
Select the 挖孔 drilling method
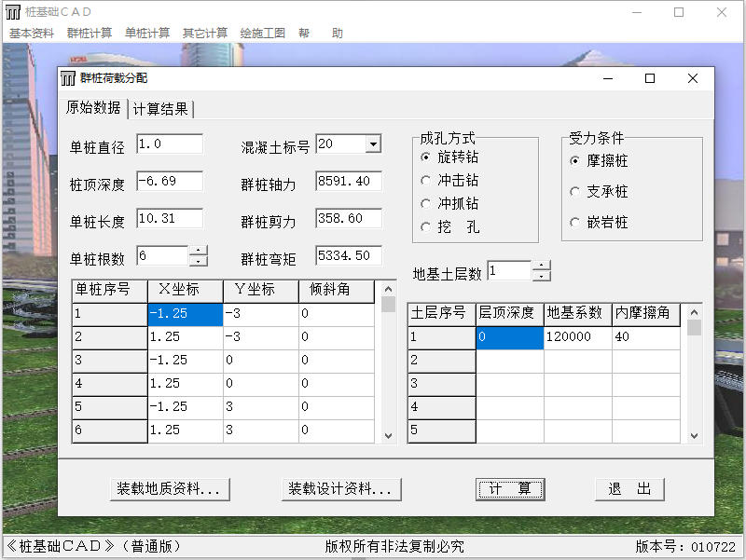[426, 226]
